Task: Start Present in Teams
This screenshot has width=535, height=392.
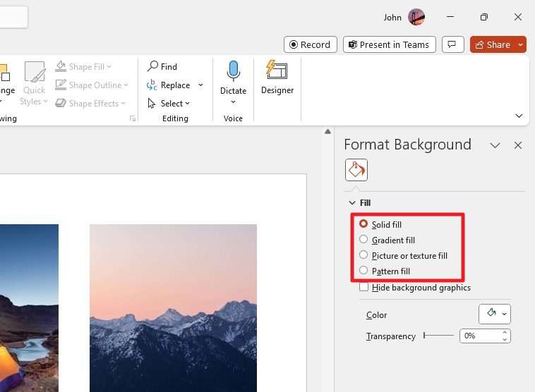Action: point(390,44)
